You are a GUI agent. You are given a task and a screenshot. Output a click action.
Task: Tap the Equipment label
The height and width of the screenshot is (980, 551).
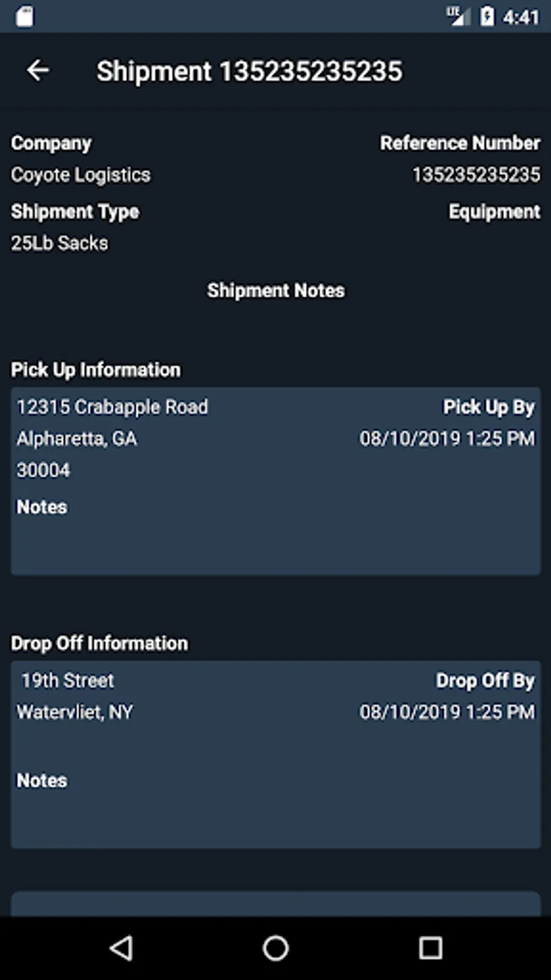(x=494, y=212)
